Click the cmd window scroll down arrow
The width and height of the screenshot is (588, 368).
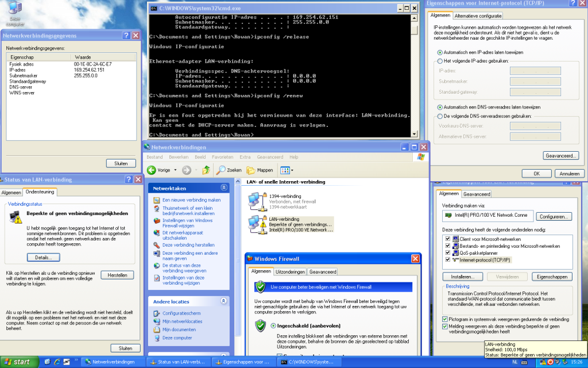pyautogui.click(x=414, y=134)
